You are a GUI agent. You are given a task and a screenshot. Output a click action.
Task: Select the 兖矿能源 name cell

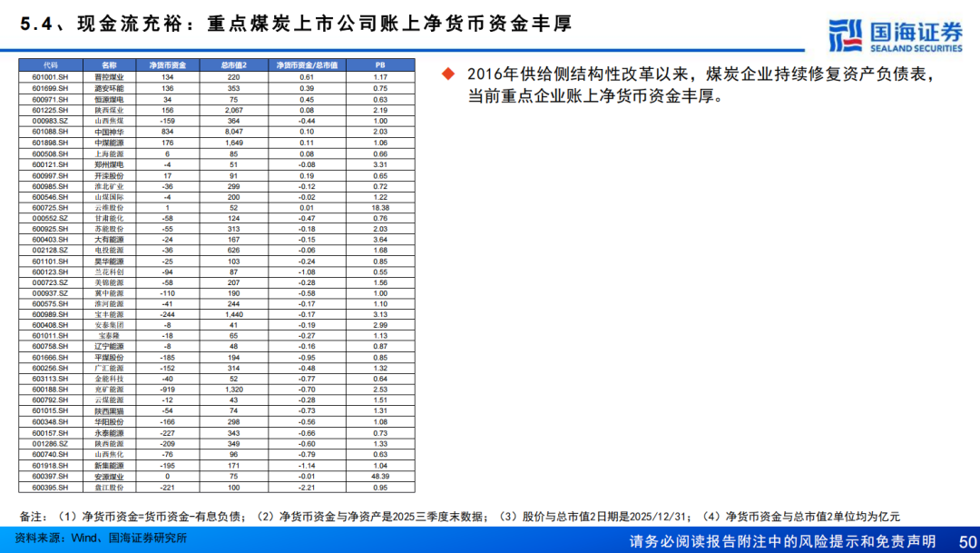pos(109,389)
